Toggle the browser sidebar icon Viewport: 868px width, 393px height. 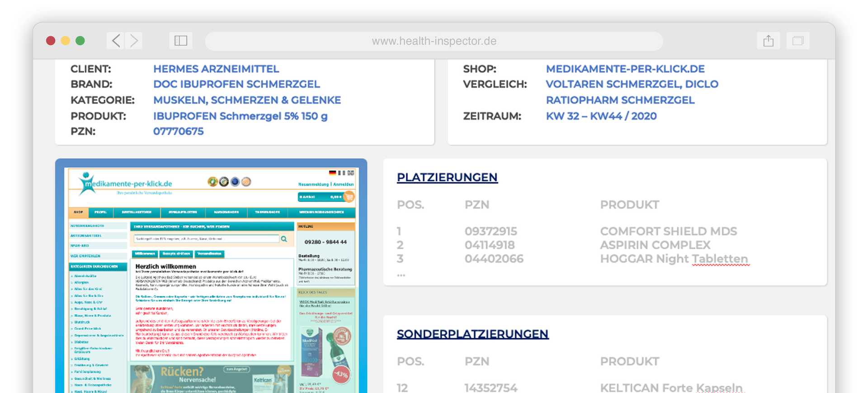click(x=181, y=41)
